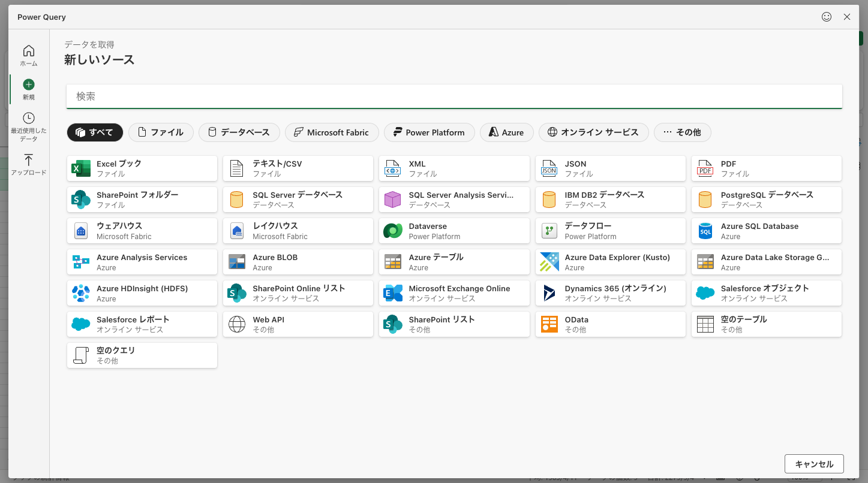Screen dimensions: 868x483
Task: Open 最近使用したデータ in sidebar
Action: click(29, 127)
